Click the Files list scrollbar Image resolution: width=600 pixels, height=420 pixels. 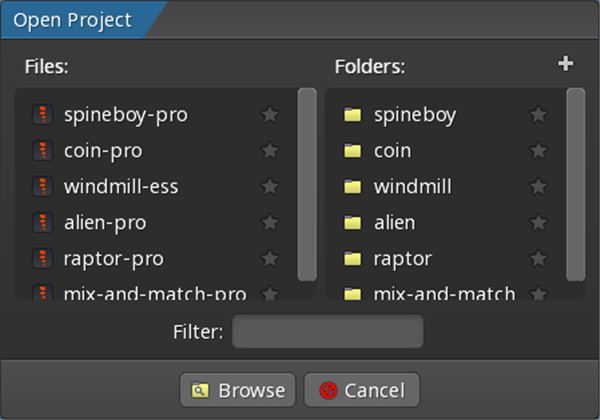point(307,185)
